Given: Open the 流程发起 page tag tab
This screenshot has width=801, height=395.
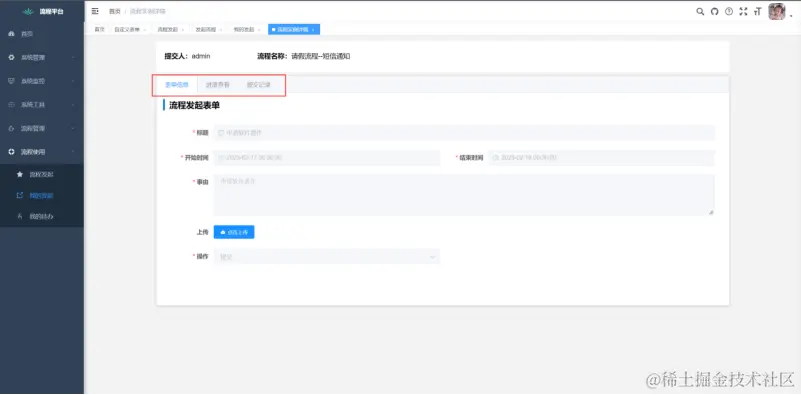Looking at the screenshot, I should pos(171,30).
